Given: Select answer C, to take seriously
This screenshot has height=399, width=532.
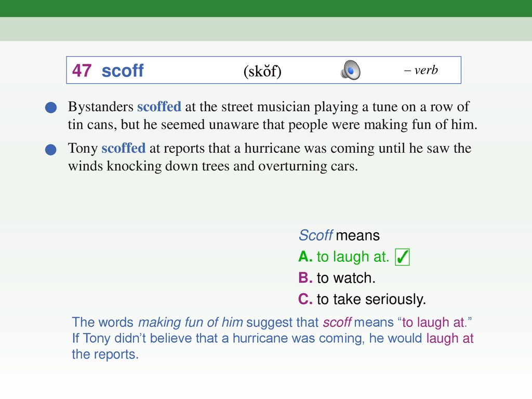Looking at the screenshot, I should (x=362, y=299).
